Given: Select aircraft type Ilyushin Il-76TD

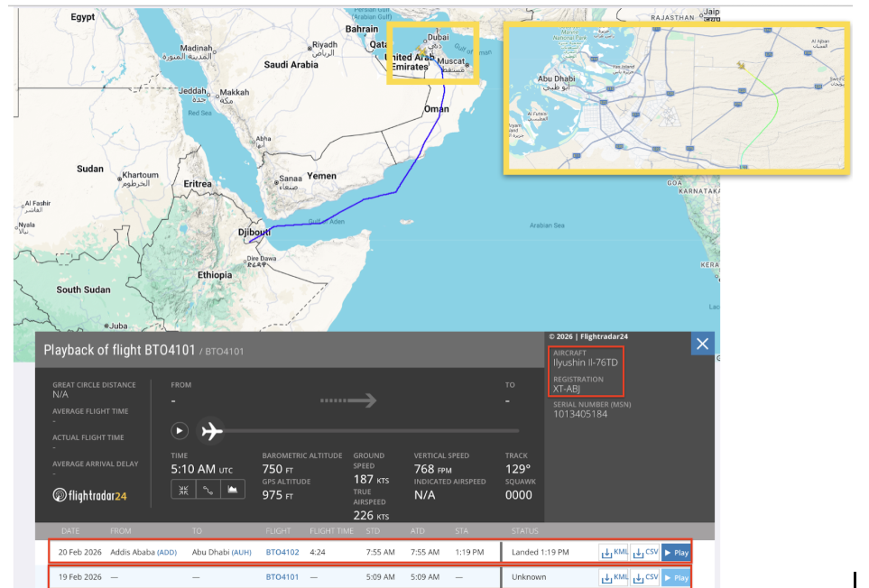Looking at the screenshot, I should [x=586, y=363].
